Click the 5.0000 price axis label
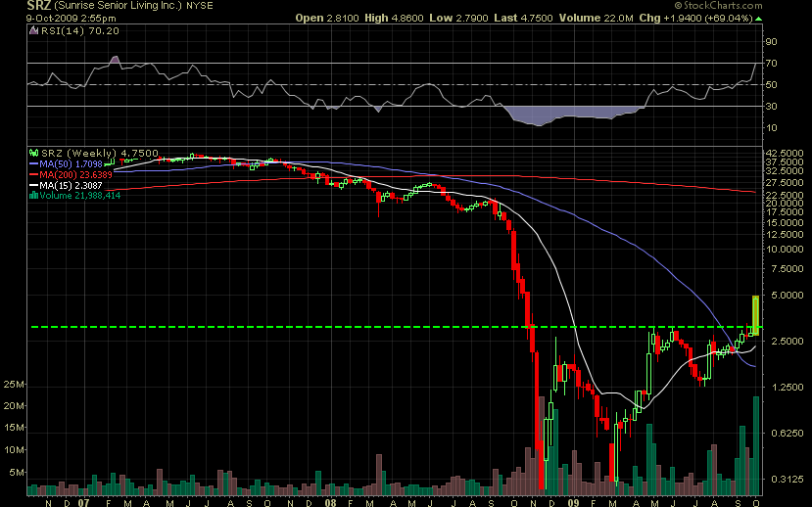Viewport: 812px width, 507px height. click(787, 295)
